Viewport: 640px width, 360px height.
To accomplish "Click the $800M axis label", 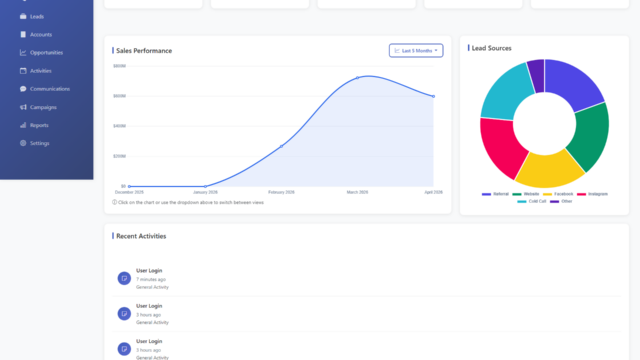I will 120,66.
